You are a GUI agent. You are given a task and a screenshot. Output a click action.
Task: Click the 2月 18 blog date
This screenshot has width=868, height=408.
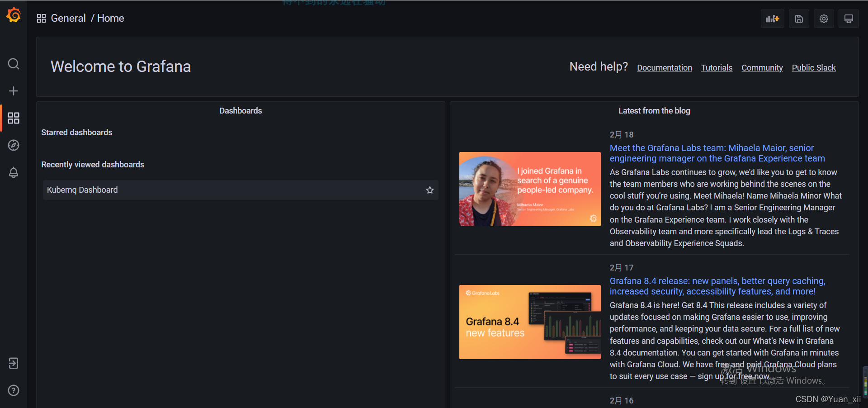622,135
